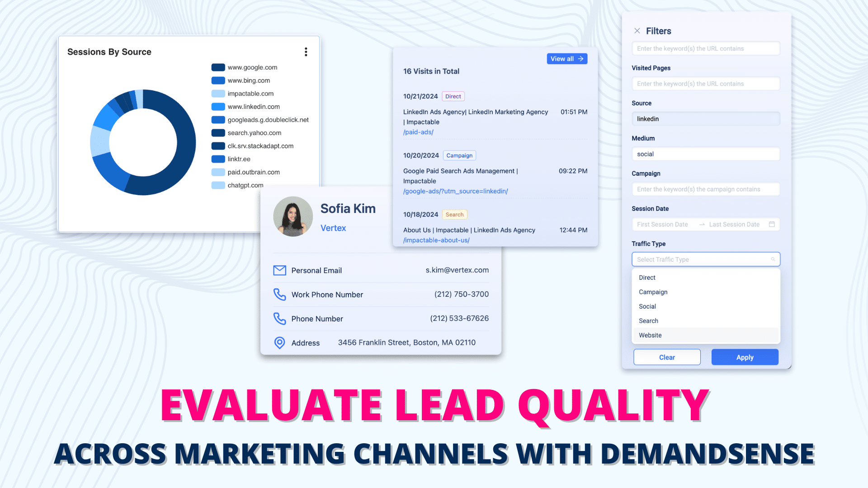Screen dimensions: 868x488
Task: Choose Direct in Traffic Type list
Action: (706, 277)
